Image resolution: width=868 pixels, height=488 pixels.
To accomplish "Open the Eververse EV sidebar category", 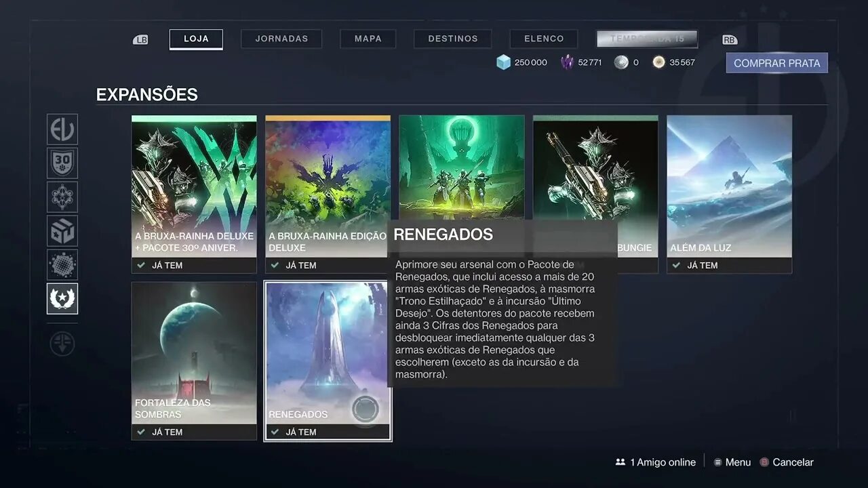I will [x=62, y=129].
